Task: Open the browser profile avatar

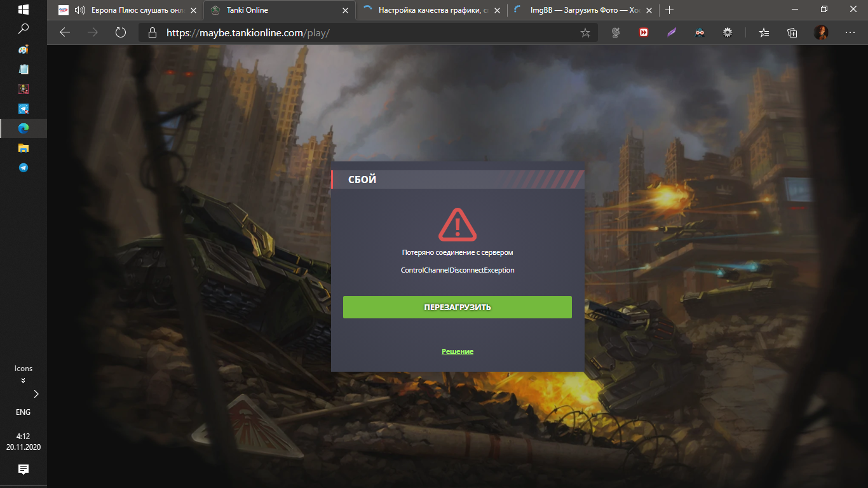Action: pos(821,32)
